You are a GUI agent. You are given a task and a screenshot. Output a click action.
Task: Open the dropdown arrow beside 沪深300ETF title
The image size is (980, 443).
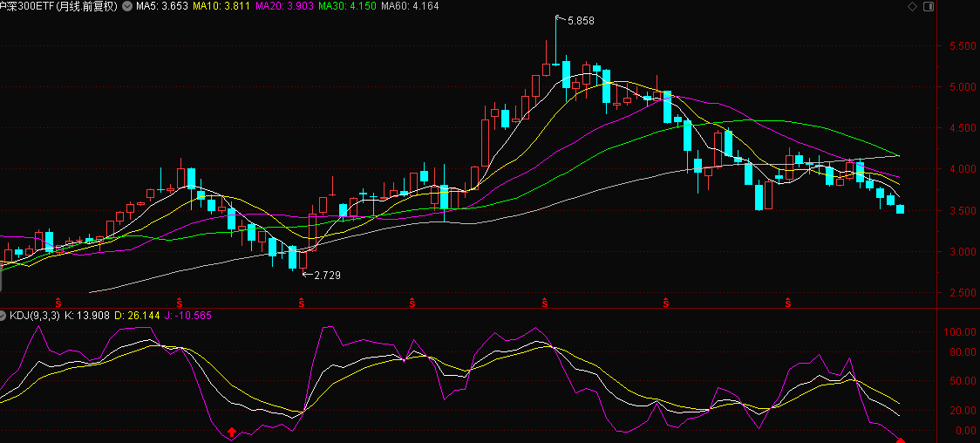tap(127, 7)
